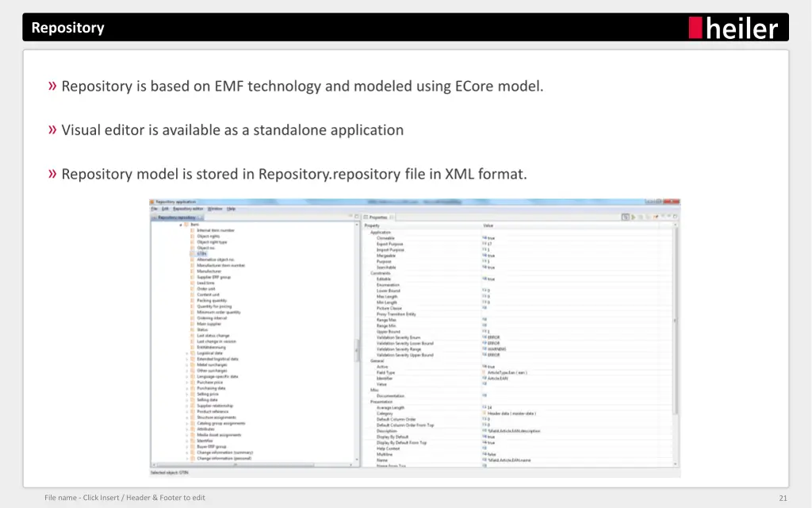Click the Field Type value ArticleType.Ean
Screen dimensions: 812x508
coord(507,373)
